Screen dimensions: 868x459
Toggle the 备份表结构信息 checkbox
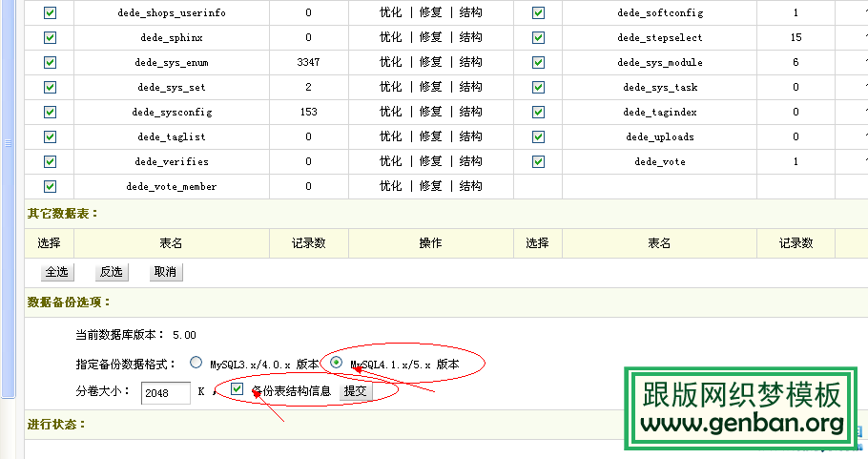237,388
